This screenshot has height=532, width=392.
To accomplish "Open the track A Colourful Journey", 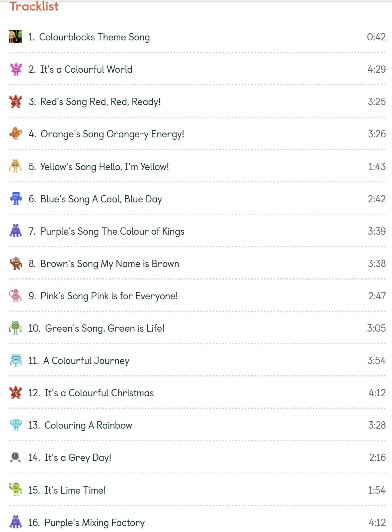I will (x=86, y=361).
